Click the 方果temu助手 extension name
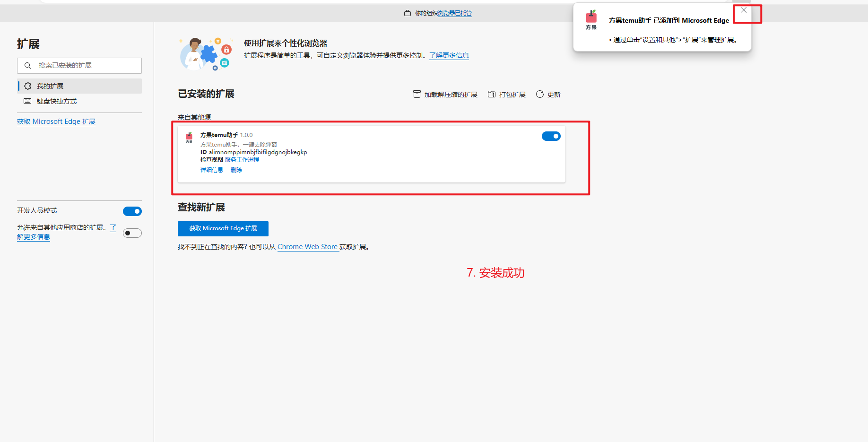868x442 pixels. pos(219,135)
